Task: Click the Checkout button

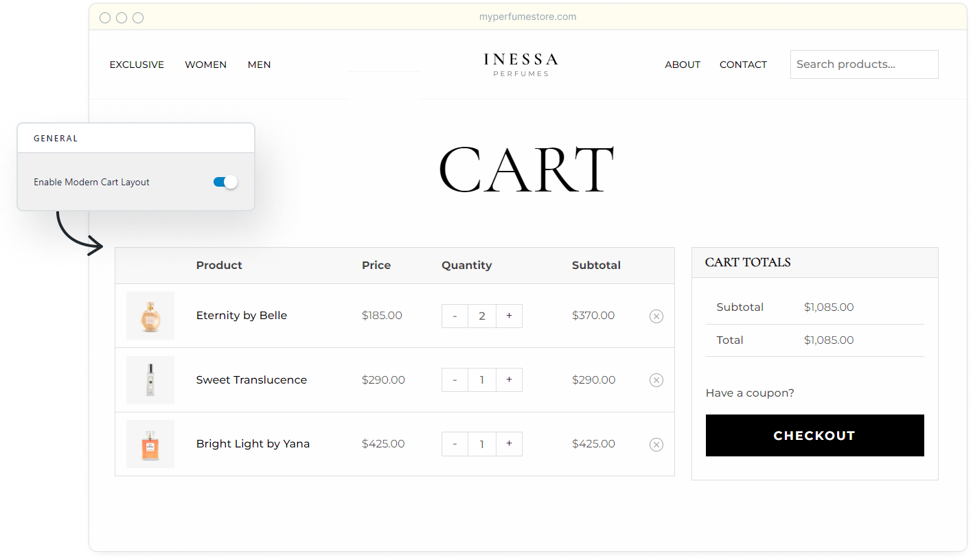Action: [814, 435]
